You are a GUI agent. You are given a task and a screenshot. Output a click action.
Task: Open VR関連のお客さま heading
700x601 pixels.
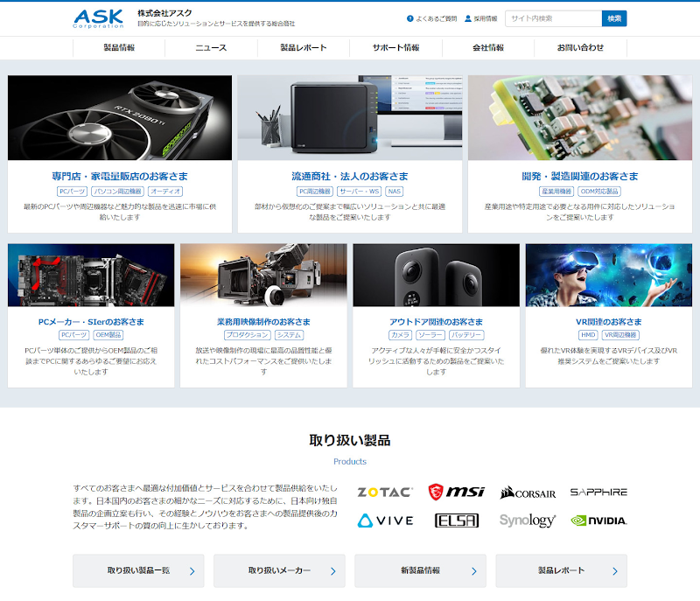click(x=609, y=322)
